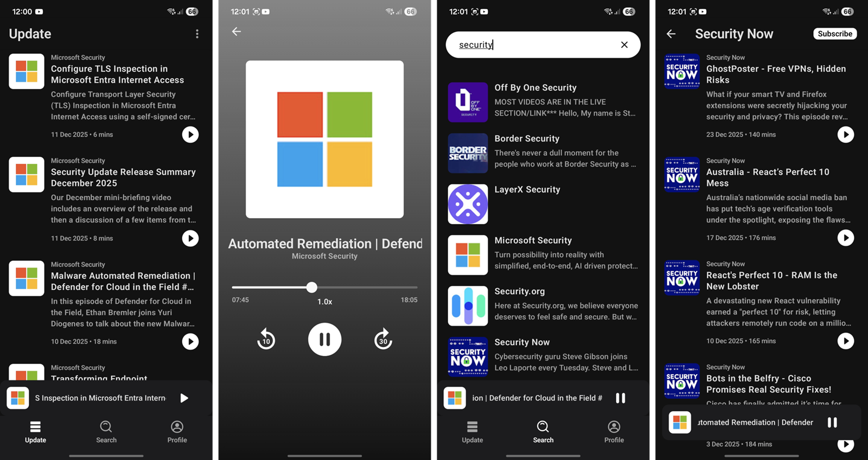Pause mini player on the Search screen

(x=621, y=398)
